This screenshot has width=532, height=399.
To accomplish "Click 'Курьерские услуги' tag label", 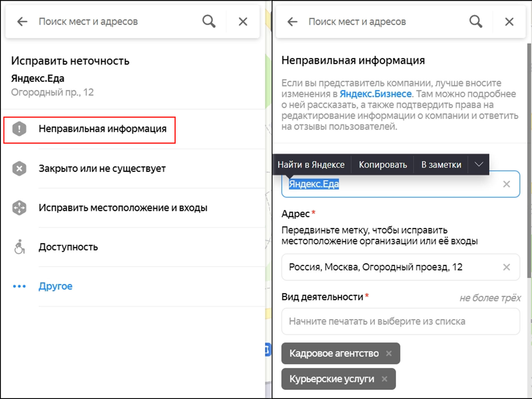I will point(332,379).
